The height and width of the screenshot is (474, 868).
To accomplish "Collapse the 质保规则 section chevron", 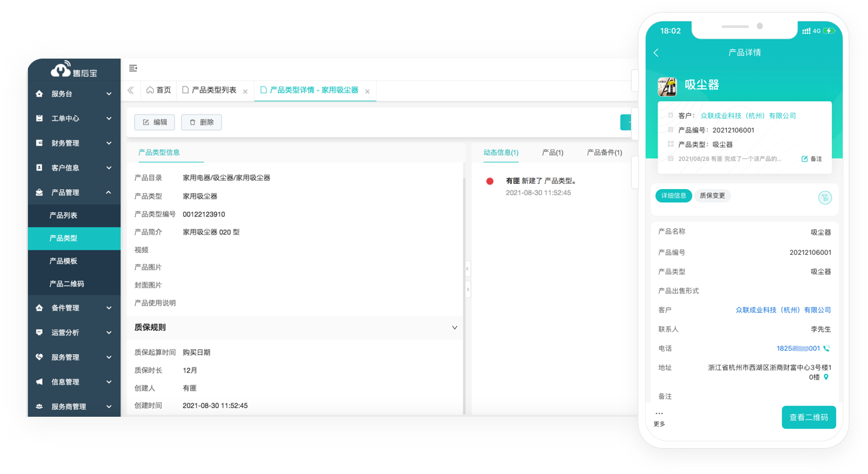I will coord(455,328).
